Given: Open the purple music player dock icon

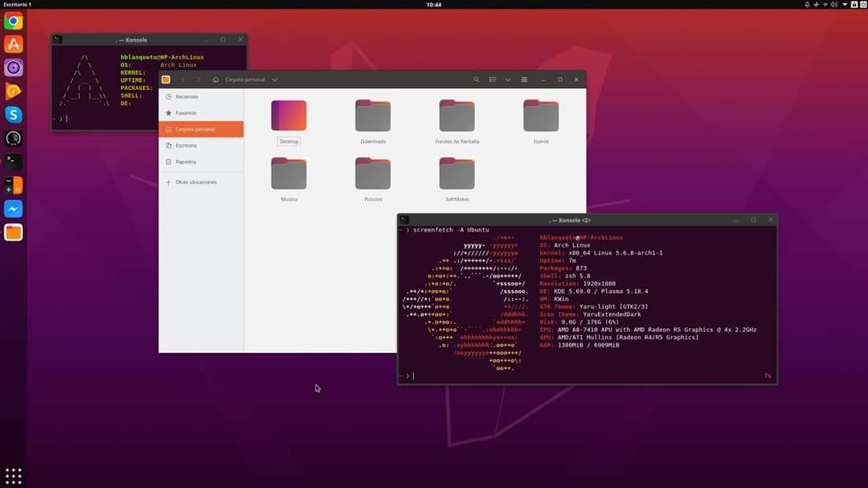Looking at the screenshot, I should [x=14, y=68].
